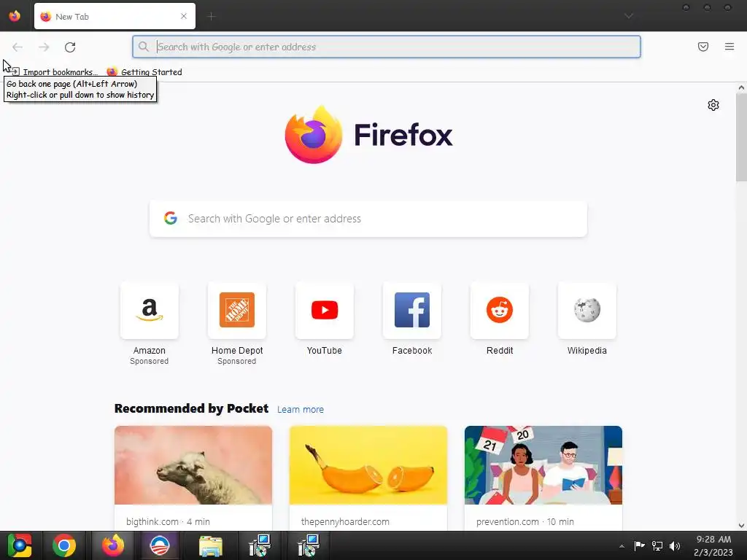Viewport: 747px width, 560px height.
Task: Open prevention.com couple in bed article thumbnail
Action: coord(543,464)
